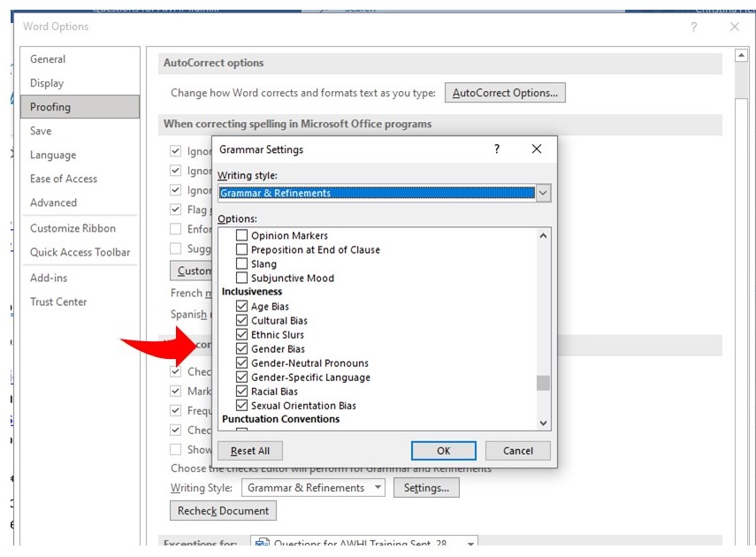Go to Language options

[x=80, y=155]
